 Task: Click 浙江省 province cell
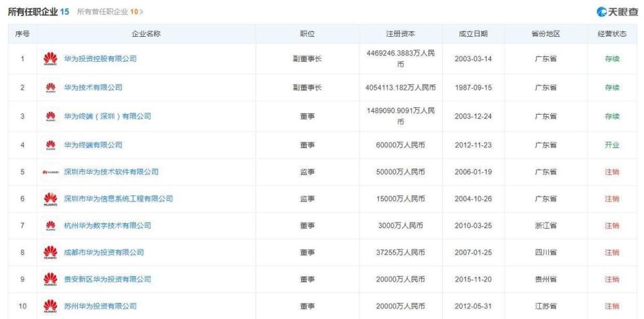[546, 225]
